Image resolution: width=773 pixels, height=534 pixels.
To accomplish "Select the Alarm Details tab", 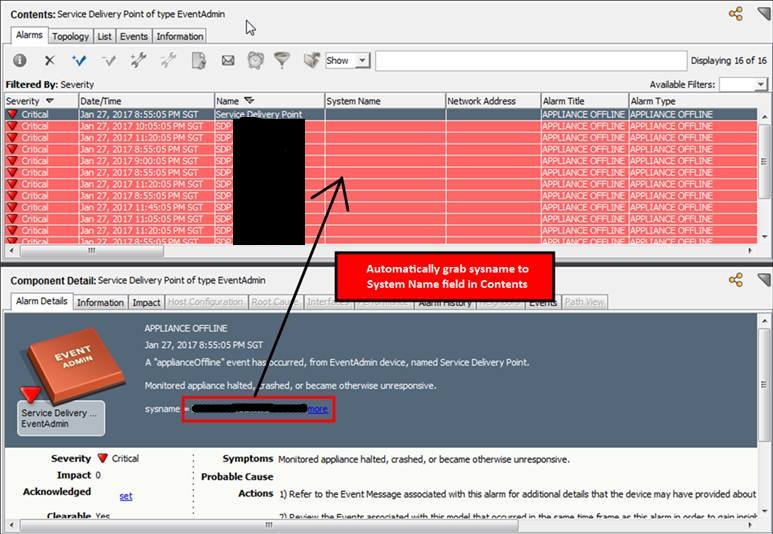I will 41,301.
